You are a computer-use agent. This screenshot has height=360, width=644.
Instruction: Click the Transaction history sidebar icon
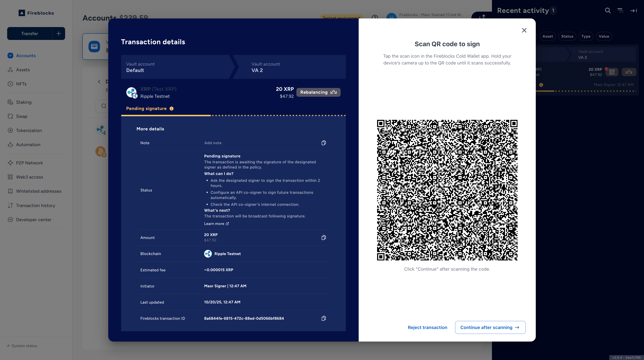pos(10,205)
